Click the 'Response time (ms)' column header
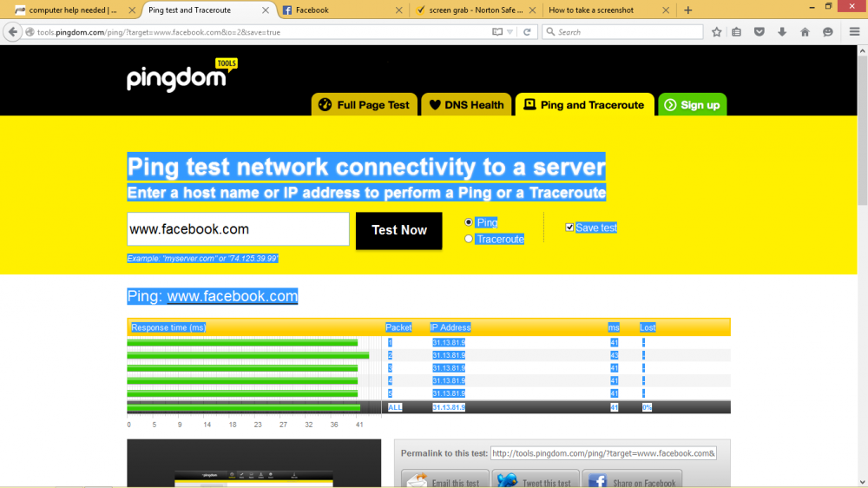Screen dimensions: 868x488 point(168,327)
